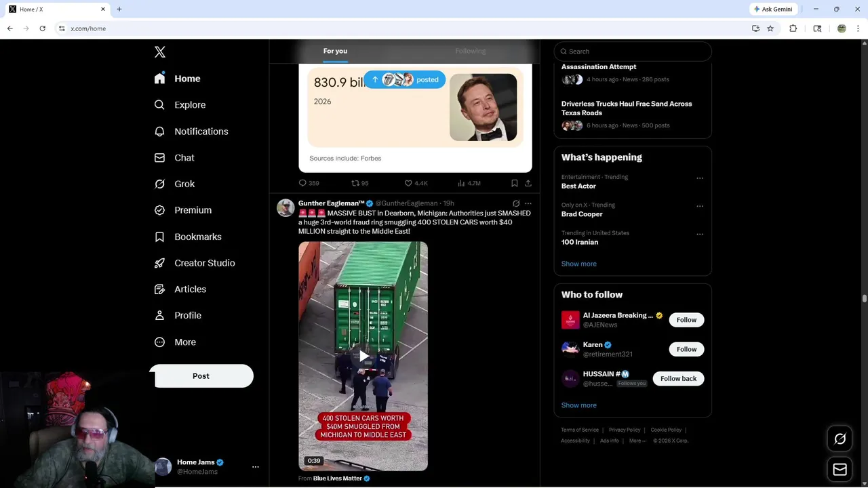
Task: Show more under Who to follow
Action: click(x=579, y=405)
